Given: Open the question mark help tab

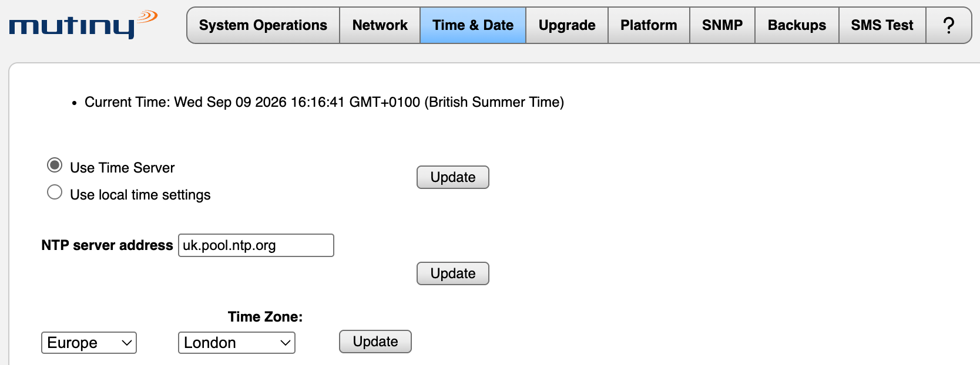Looking at the screenshot, I should (948, 25).
